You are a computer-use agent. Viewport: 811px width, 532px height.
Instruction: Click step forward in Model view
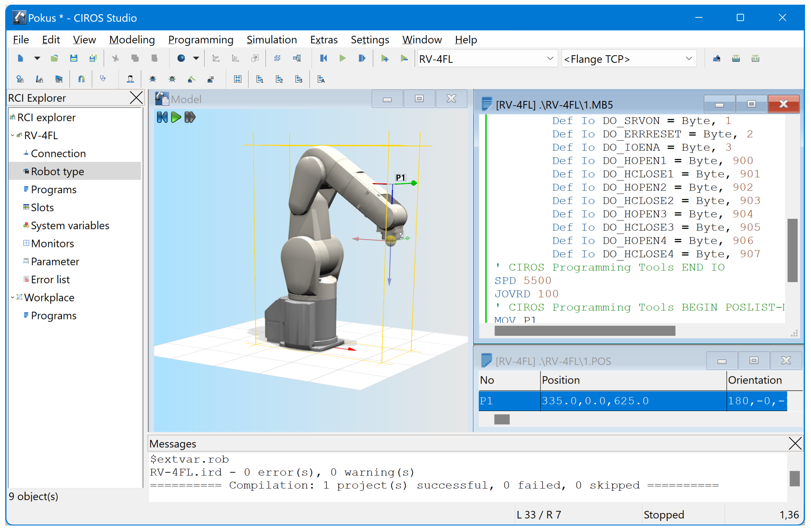(x=190, y=118)
